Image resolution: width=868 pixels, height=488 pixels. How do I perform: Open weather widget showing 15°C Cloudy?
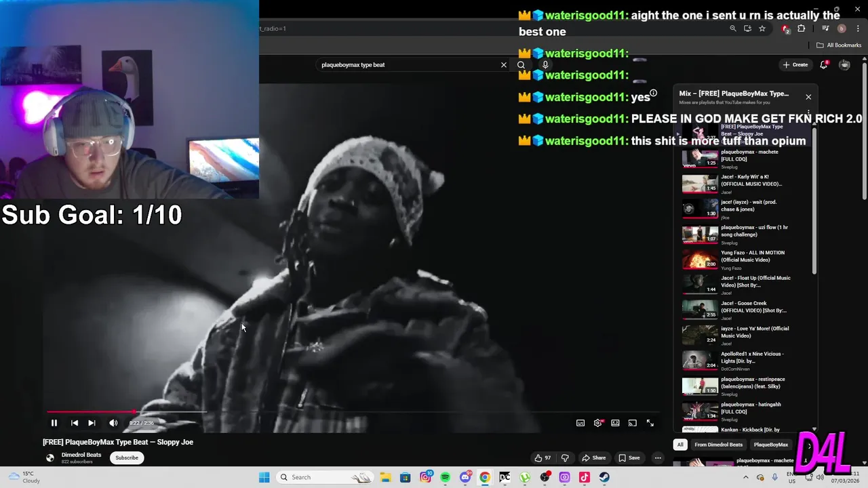(x=24, y=477)
